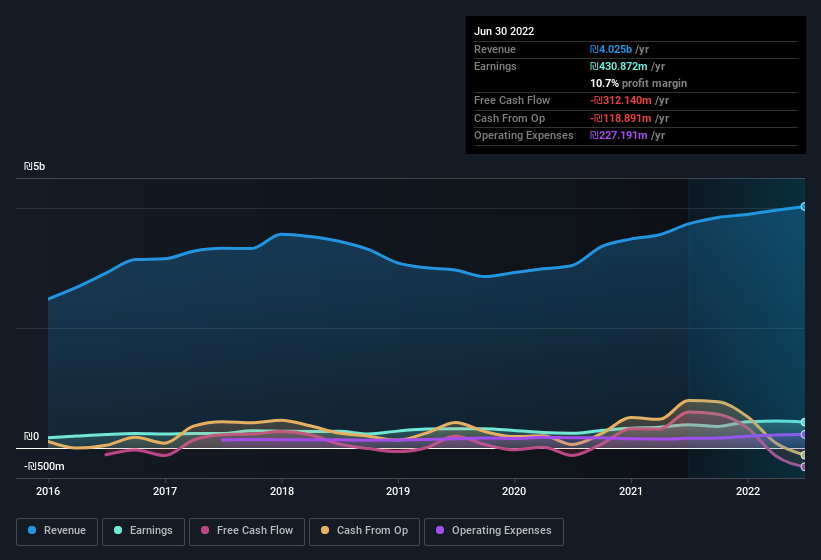821x560 pixels.
Task: Click the 10.7% profit margin text
Action: [638, 83]
